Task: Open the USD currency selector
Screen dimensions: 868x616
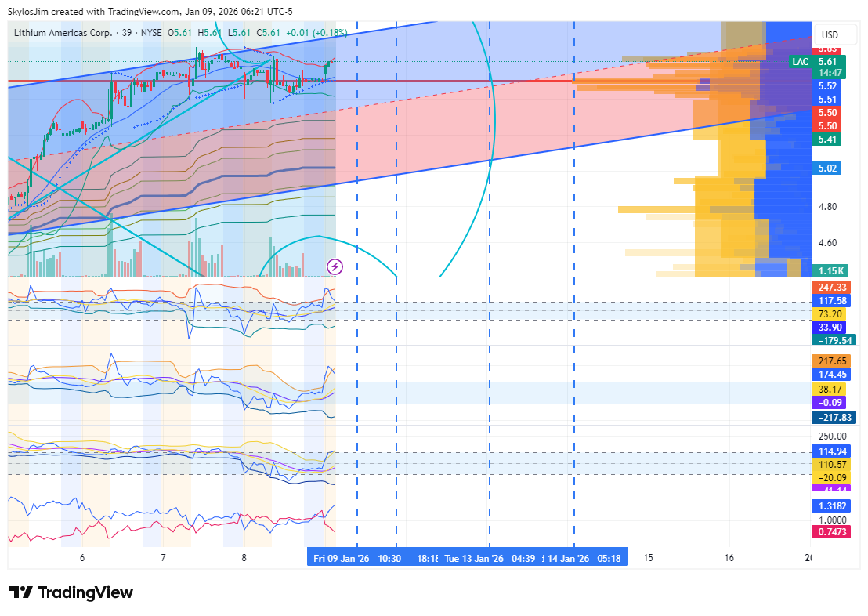Action: 828,35
